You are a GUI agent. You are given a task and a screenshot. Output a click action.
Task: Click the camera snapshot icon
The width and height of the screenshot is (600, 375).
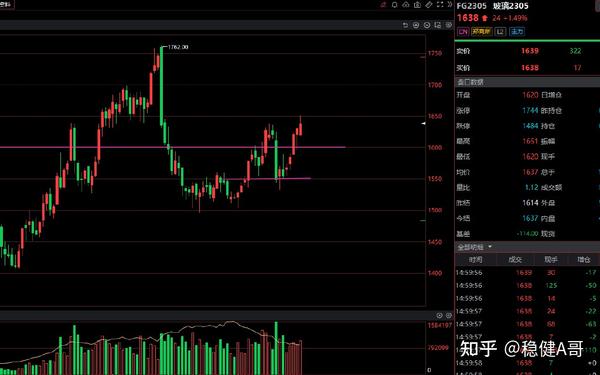tap(417, 5)
